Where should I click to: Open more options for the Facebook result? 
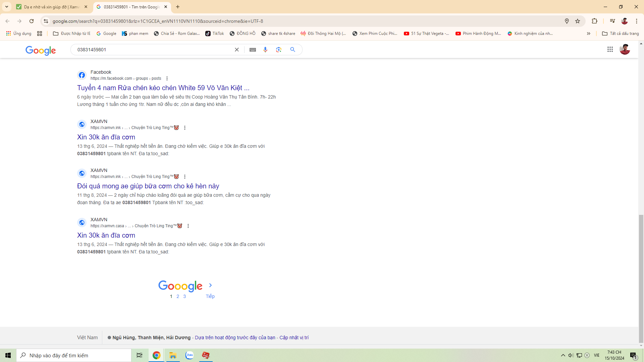click(167, 78)
